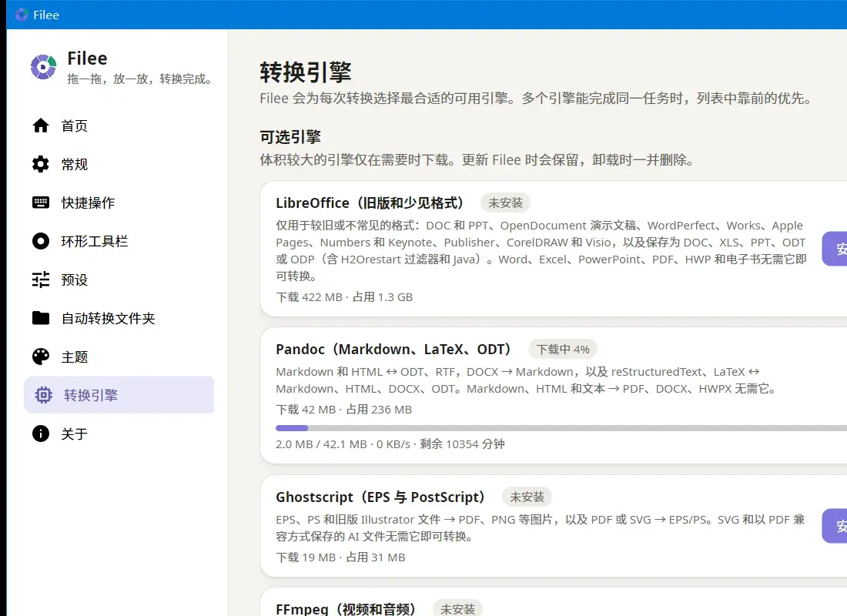Click the Pandoc download progress bar
Image resolution: width=847 pixels, height=616 pixels.
(561, 428)
